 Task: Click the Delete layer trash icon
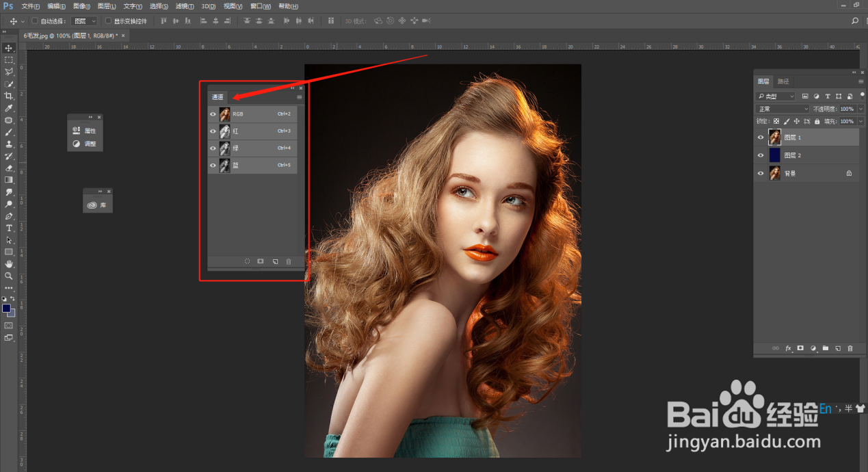850,348
